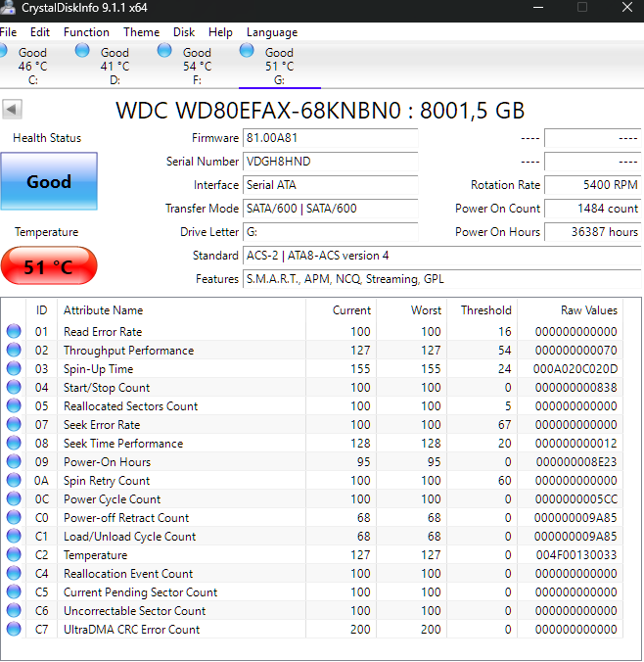
Task: Click the red 51 °C temperature button
Action: tap(49, 266)
